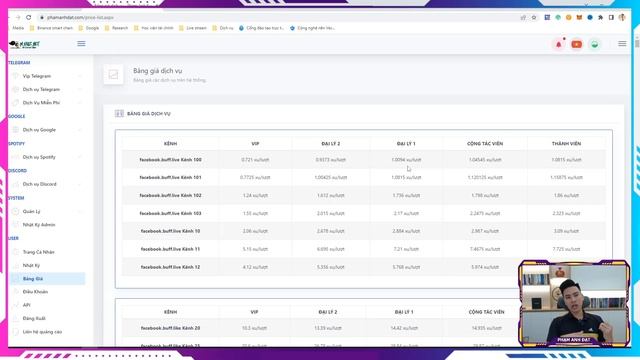Image resolution: width=640 pixels, height=360 pixels.
Task: Click the CỘNG TÁC VIÊN header of first table
Action: 485,144
